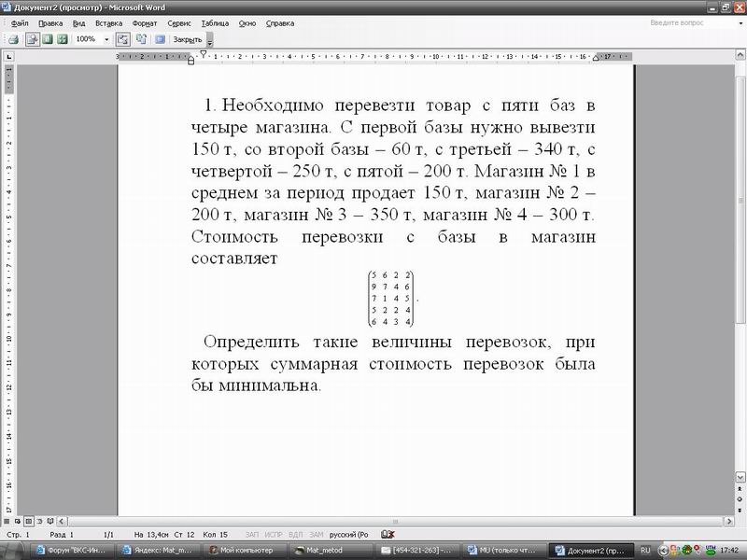Toggle ИСПР track changes indicator
Viewport: 747px width, 560px height.
tap(274, 535)
